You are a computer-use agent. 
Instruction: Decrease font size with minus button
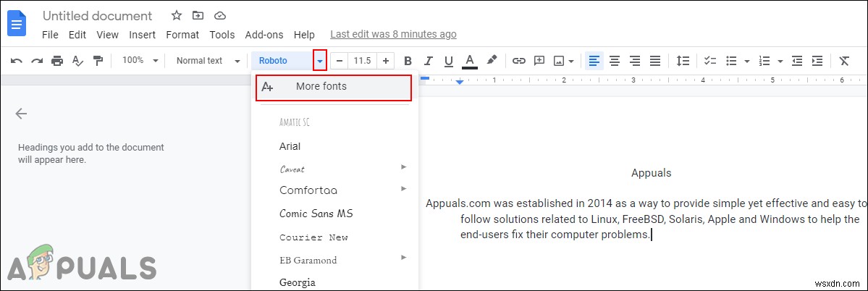point(340,61)
